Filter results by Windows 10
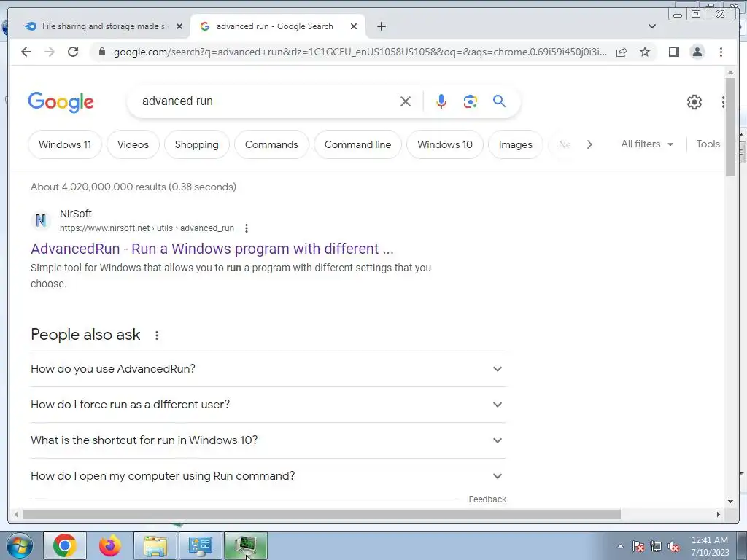This screenshot has width=747, height=560. pos(445,144)
